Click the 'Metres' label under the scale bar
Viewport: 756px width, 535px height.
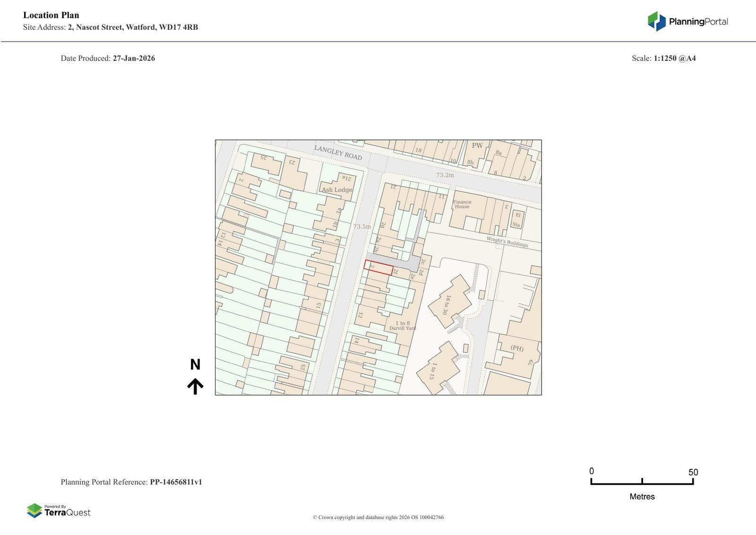[x=642, y=497]
